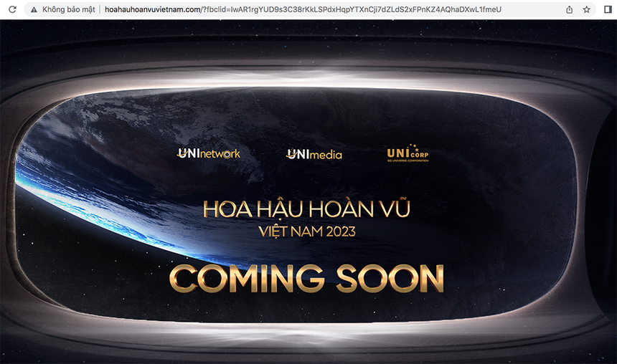This screenshot has width=617, height=364.
Task: Reload the page with the refresh icon
Action: pos(11,9)
